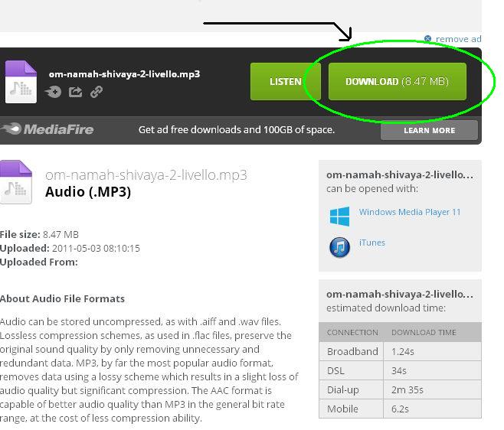Click the Broadband table cell

pos(352,352)
